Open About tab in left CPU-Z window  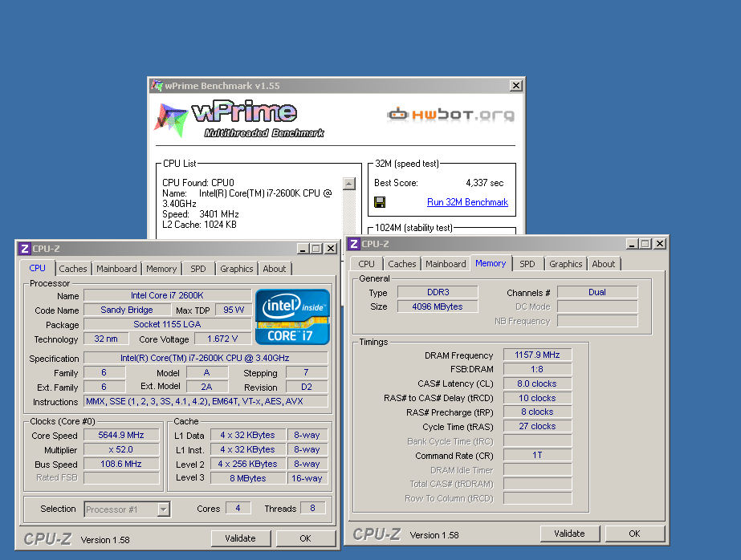pyautogui.click(x=274, y=269)
